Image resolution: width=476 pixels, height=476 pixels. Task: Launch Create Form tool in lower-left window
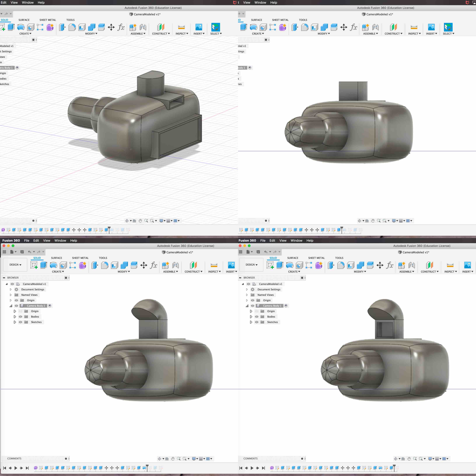tap(83, 265)
